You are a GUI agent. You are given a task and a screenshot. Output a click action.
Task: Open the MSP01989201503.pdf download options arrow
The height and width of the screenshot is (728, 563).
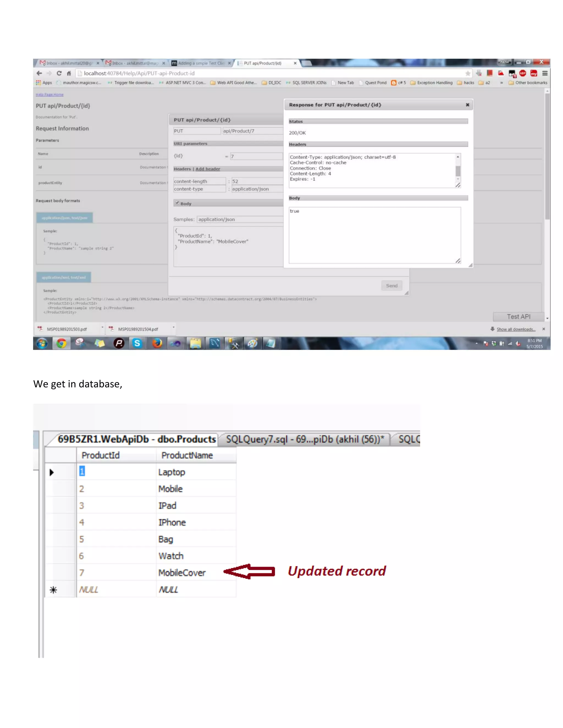102,328
